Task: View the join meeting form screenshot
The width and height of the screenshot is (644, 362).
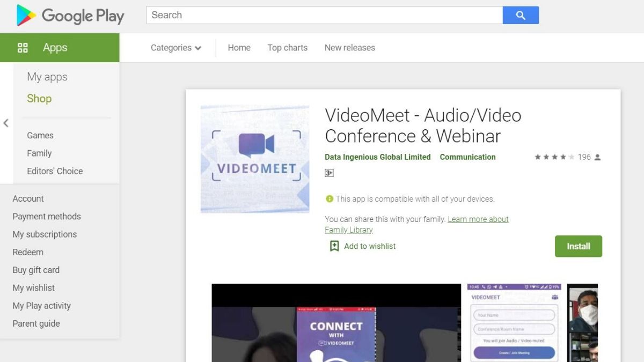Action: [514, 323]
